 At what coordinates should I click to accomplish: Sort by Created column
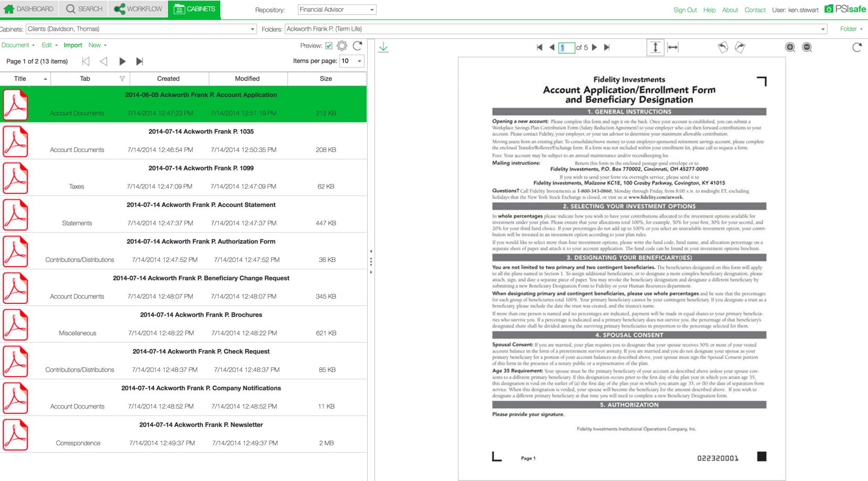(168, 79)
